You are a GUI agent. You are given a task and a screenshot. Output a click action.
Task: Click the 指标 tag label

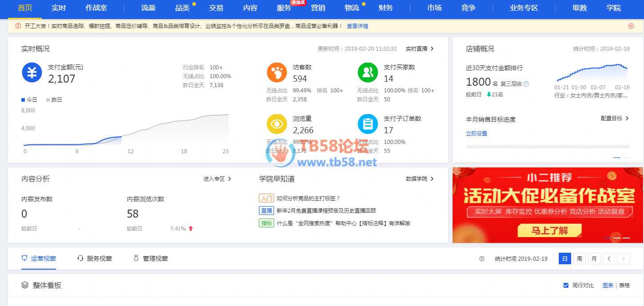pyautogui.click(x=266, y=223)
